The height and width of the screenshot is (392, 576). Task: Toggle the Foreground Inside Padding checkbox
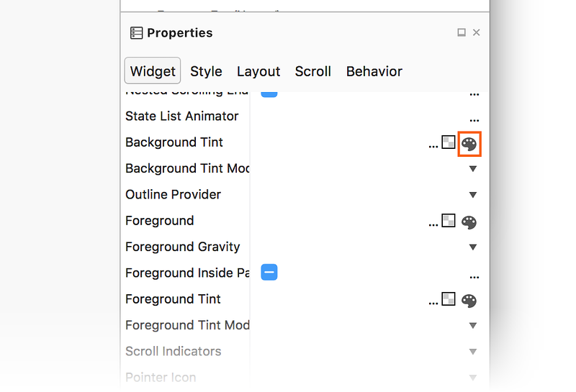coord(269,273)
